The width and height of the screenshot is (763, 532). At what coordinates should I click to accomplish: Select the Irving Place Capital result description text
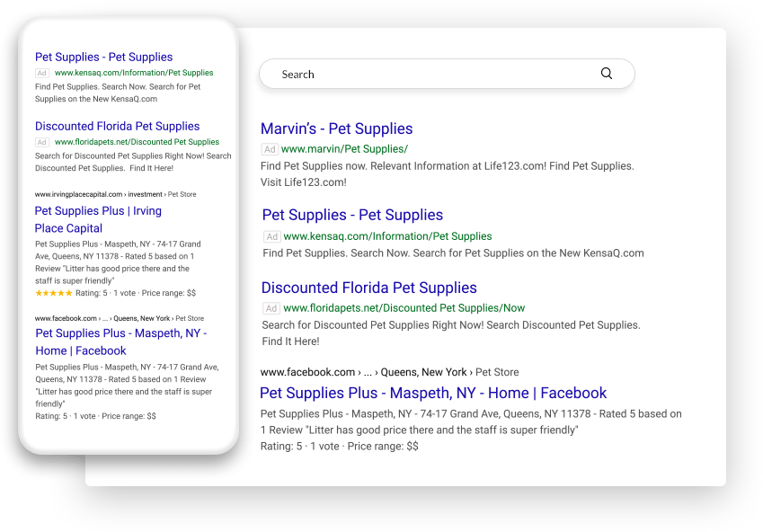point(118,262)
